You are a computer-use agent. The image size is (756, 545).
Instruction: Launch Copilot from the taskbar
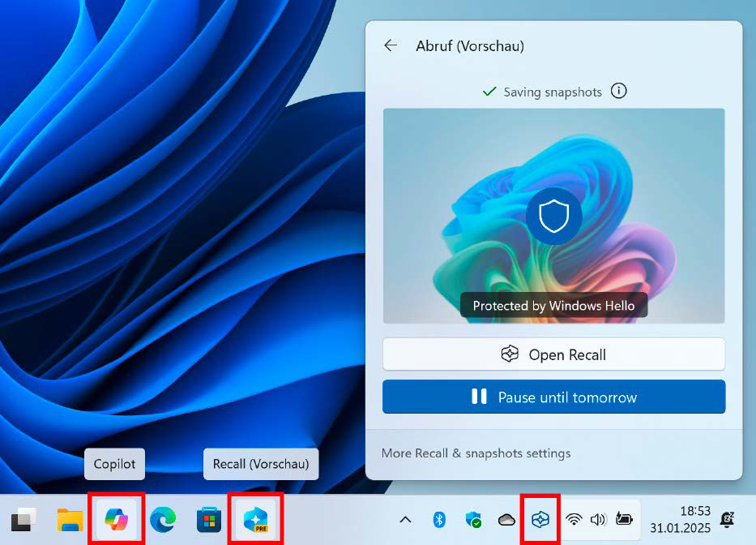tap(117, 519)
